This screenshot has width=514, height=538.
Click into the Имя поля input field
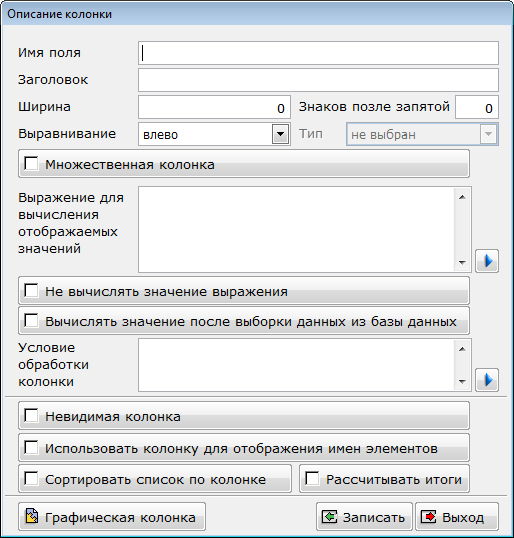point(318,53)
